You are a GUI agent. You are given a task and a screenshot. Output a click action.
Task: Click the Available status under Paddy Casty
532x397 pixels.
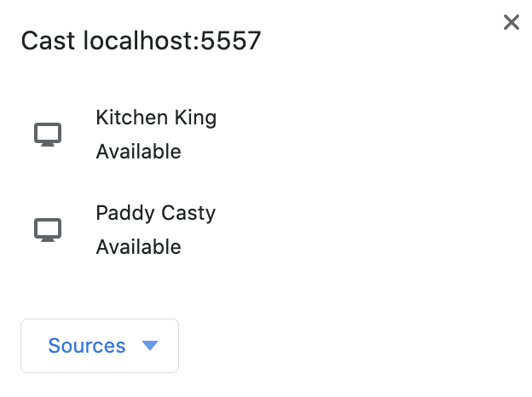click(138, 247)
